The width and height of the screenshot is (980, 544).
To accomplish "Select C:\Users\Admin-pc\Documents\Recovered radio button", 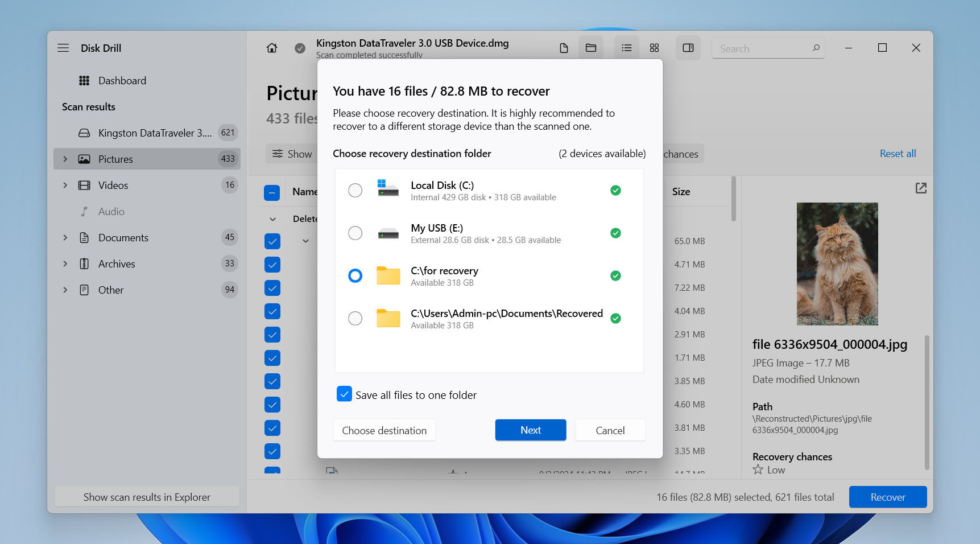I will [355, 319].
